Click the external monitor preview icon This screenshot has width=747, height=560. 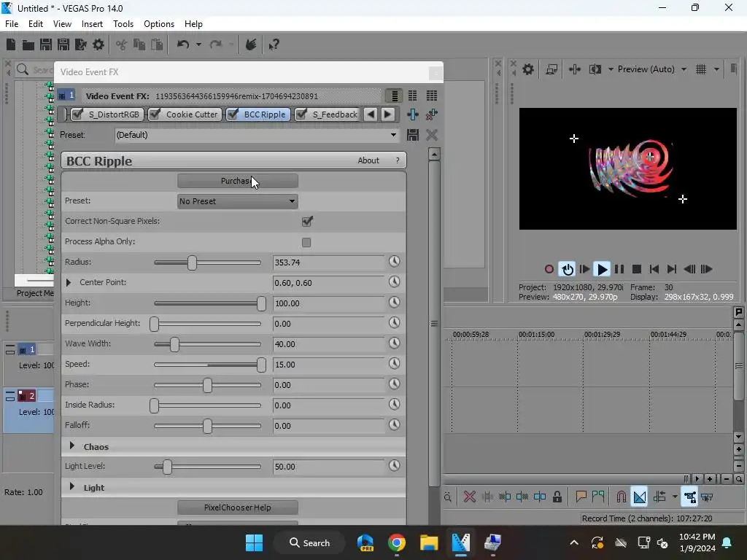[x=551, y=69]
